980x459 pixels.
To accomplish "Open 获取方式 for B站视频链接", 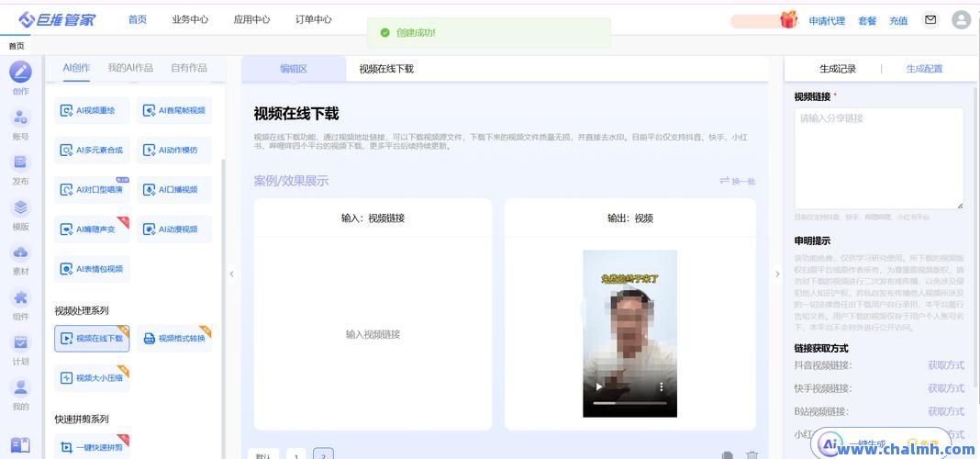I will point(946,411).
